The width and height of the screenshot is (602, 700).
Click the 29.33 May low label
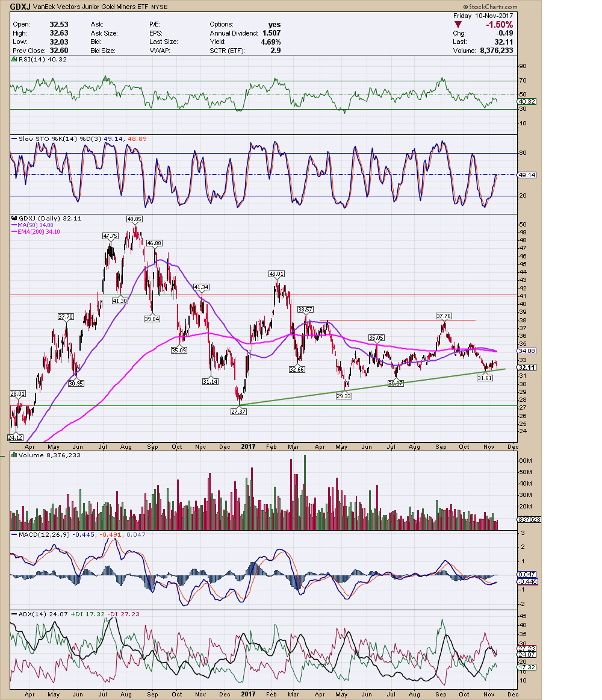[x=344, y=396]
